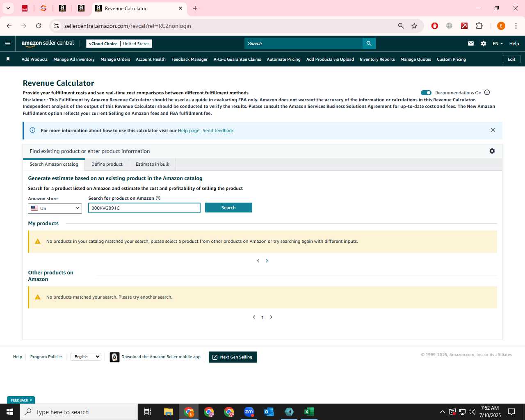Click Next Gen Selling button
The image size is (525, 420).
coord(233,357)
